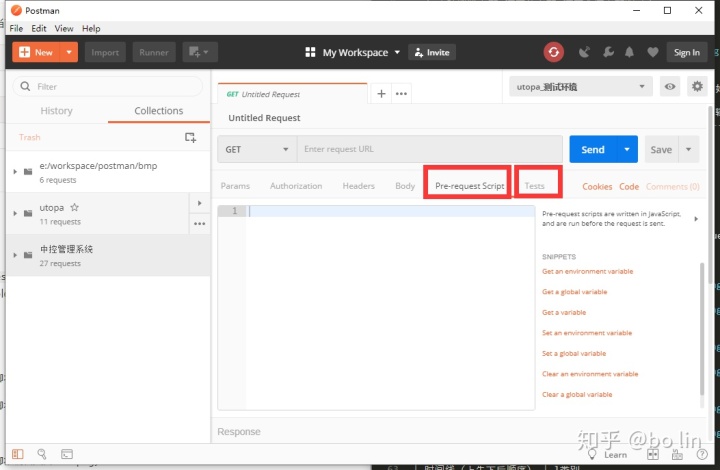Open the wrench settings icon

click(x=608, y=52)
